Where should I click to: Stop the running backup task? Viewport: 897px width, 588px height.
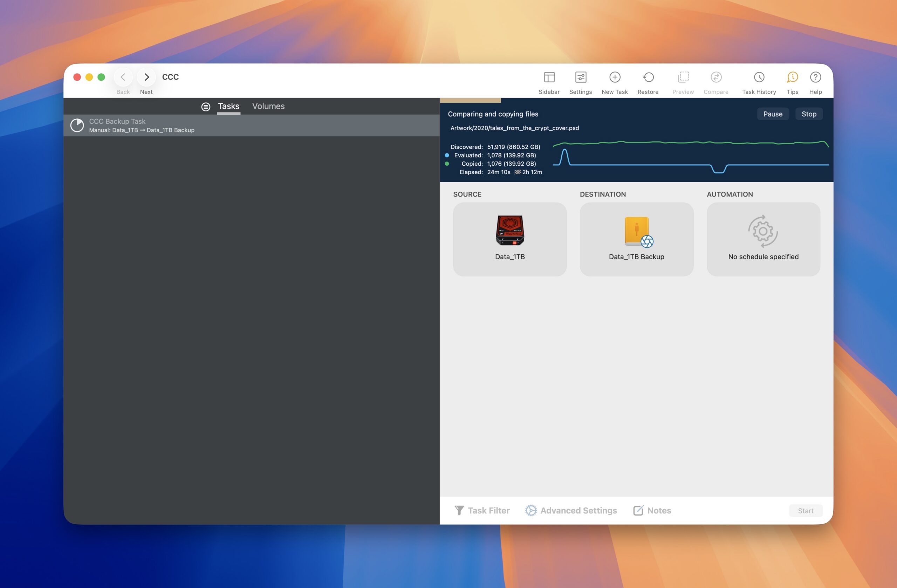(x=809, y=114)
